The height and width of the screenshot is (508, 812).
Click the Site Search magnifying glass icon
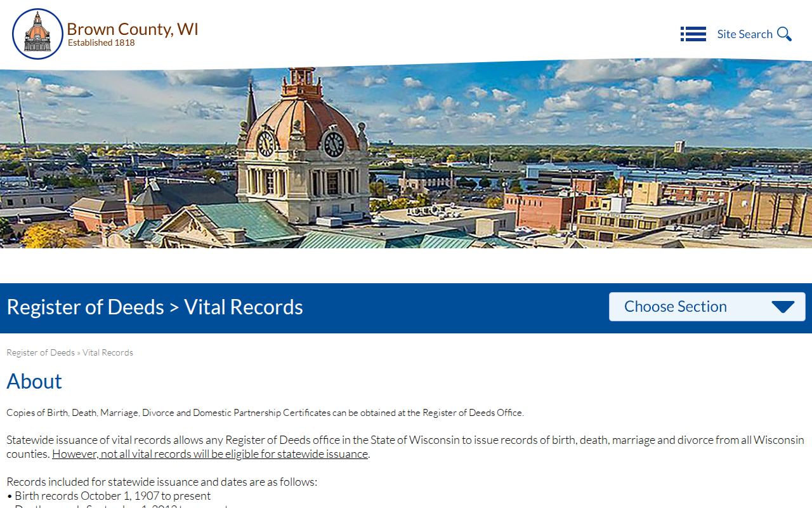click(x=785, y=34)
